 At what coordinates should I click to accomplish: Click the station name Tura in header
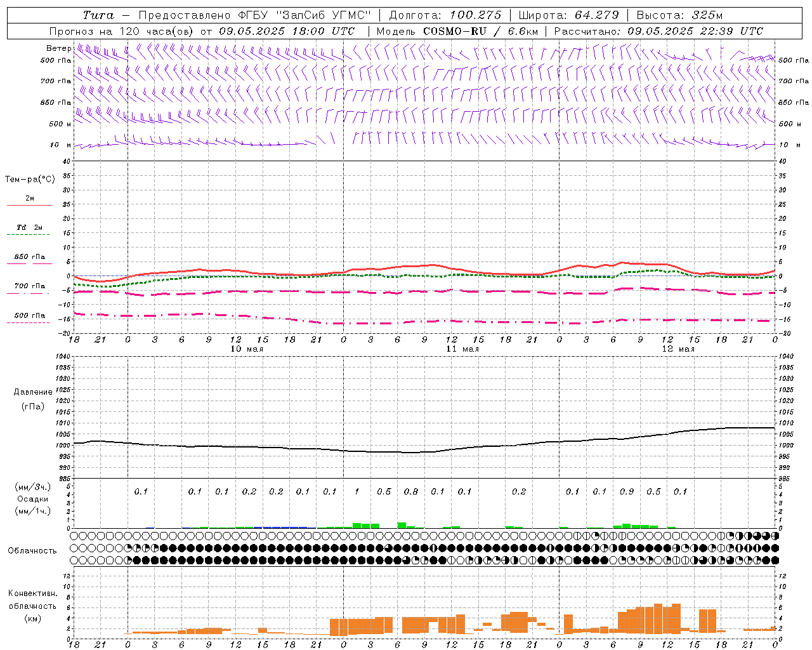pyautogui.click(x=98, y=15)
